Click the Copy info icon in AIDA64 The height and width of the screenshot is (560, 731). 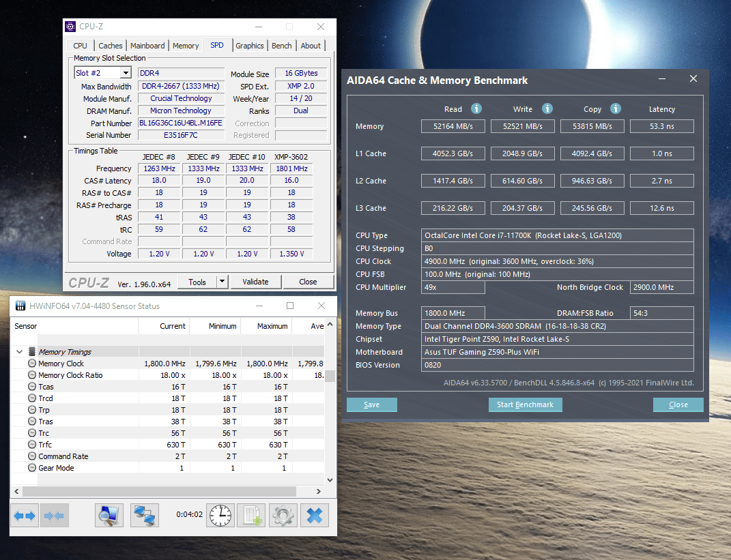pyautogui.click(x=616, y=108)
